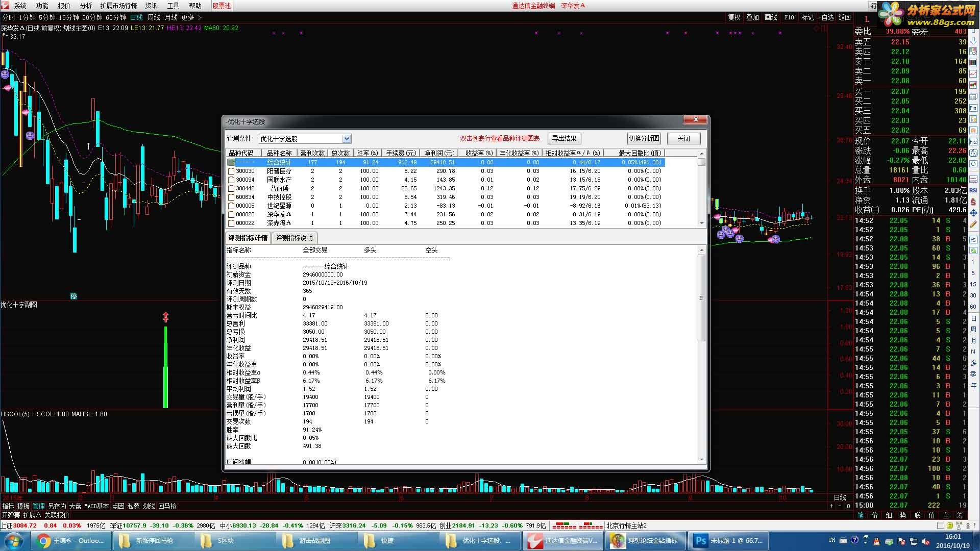Image resolution: width=980 pixels, height=551 pixels.
Task: Open the F10 icon in right sidebar
Action: (973, 108)
